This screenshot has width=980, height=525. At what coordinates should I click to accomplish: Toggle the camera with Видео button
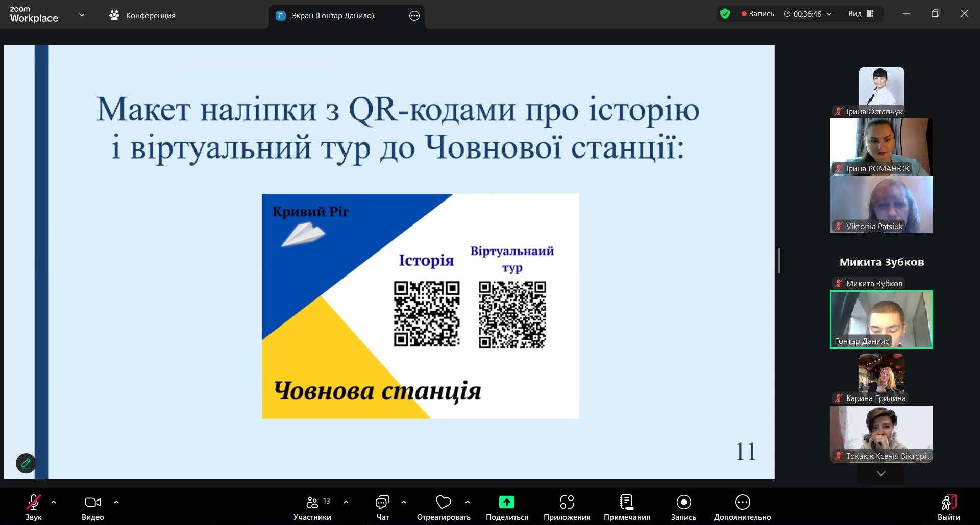click(x=92, y=503)
